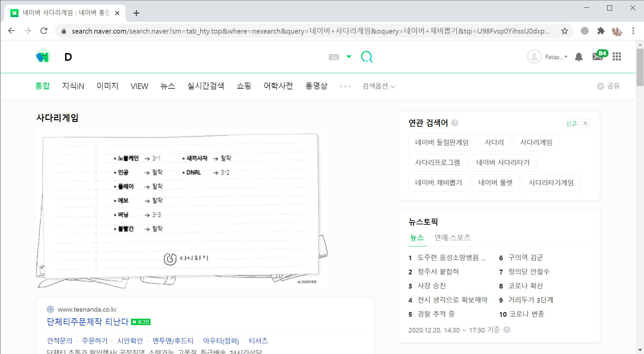Select the 통합 search tab

[42, 86]
